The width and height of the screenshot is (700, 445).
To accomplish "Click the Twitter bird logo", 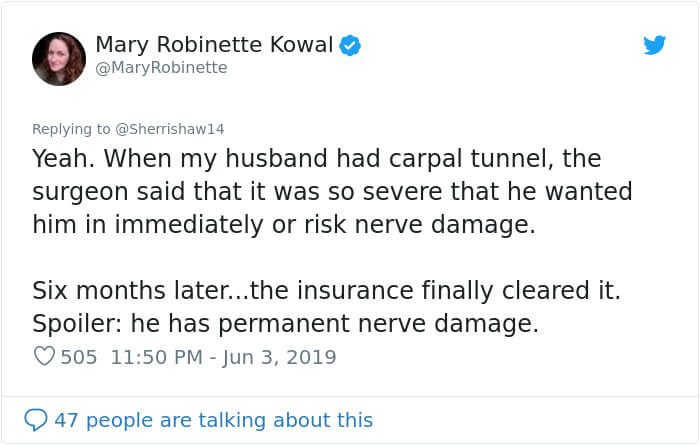I will (654, 44).
